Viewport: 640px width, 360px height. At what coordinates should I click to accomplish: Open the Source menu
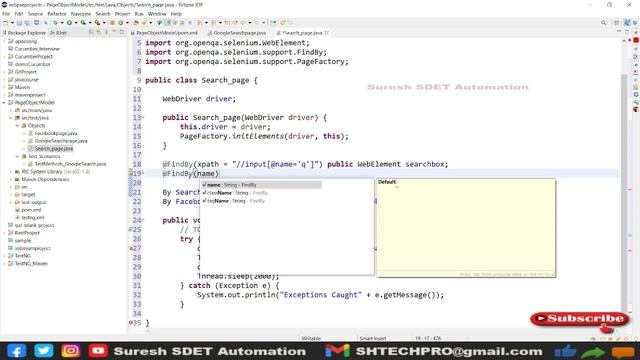35,14
